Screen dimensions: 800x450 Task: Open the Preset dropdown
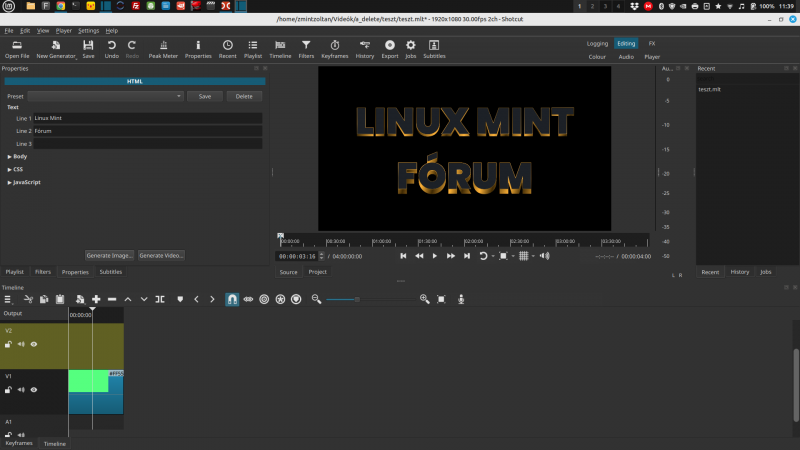tap(106, 96)
